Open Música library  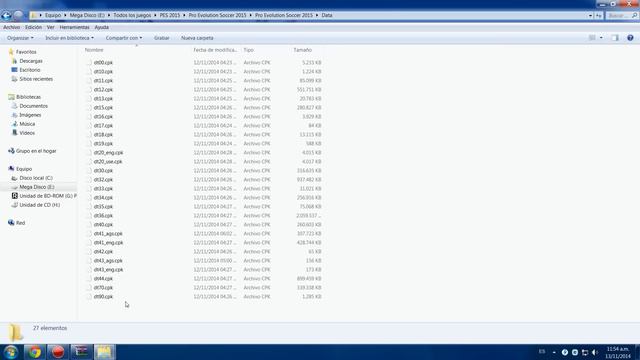[x=27, y=124]
